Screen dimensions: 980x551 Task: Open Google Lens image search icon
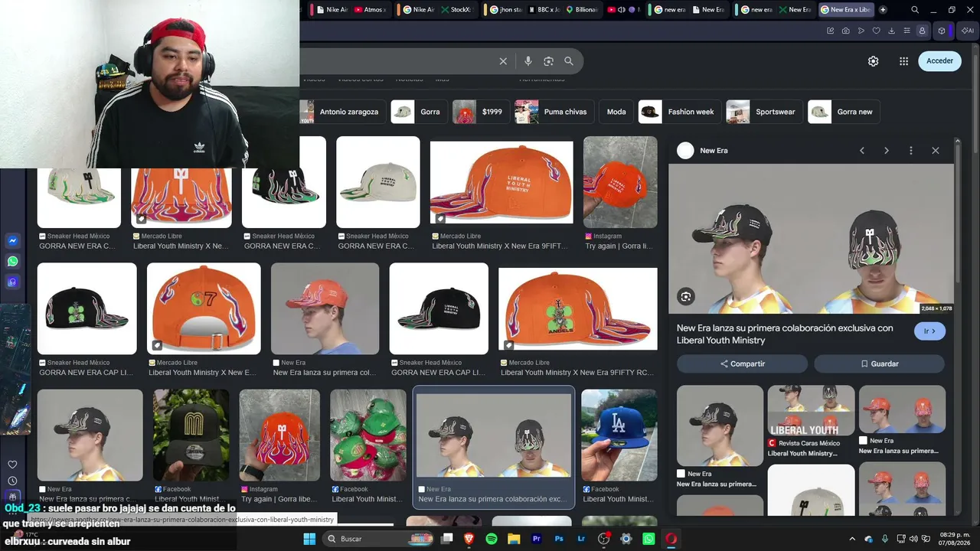pyautogui.click(x=548, y=61)
